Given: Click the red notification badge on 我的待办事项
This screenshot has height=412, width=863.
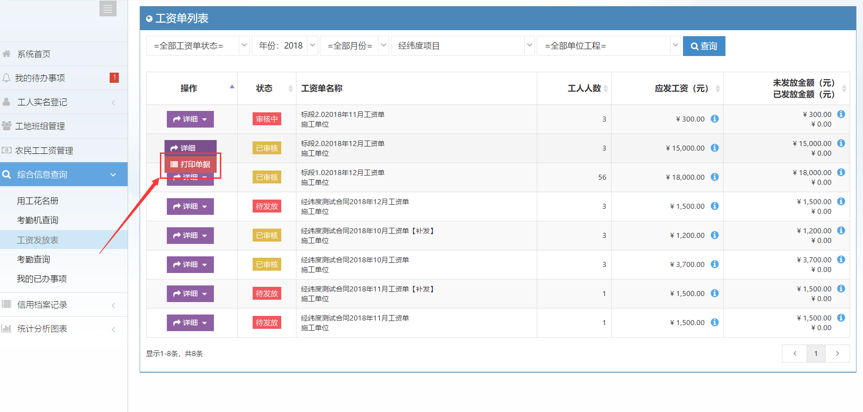Looking at the screenshot, I should coord(114,78).
